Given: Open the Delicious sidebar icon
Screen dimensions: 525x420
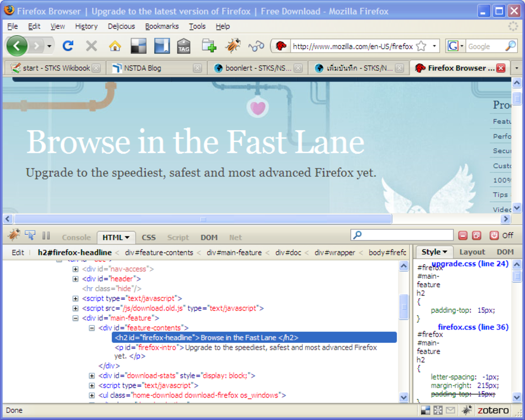Looking at the screenshot, I should [162, 46].
